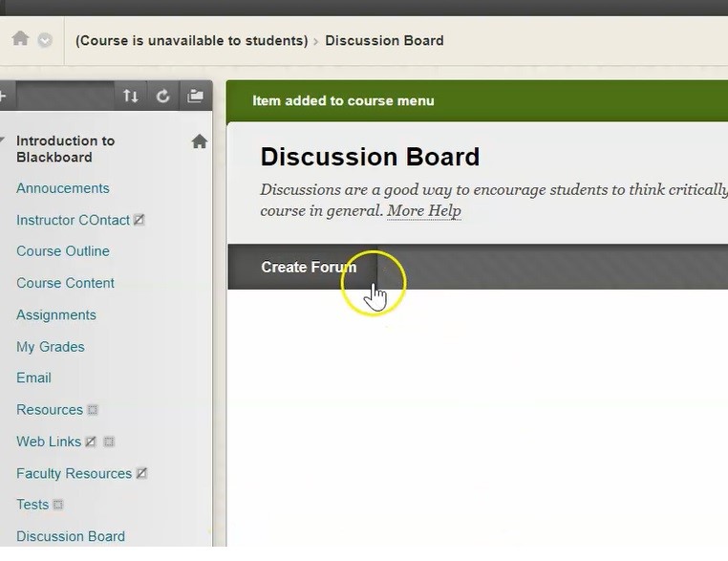Collapse the Introduction to Blackboard menu triangle

pos(3,140)
